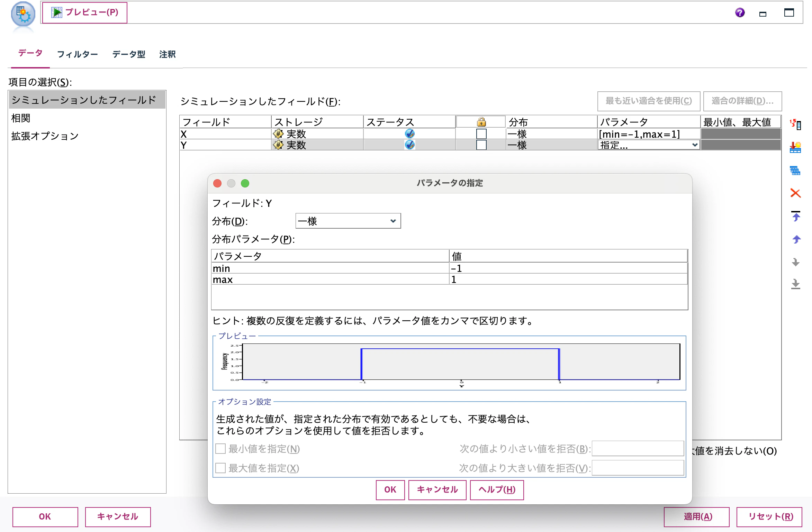Click the 値 header in parameter table
Screen dimensions: 812x532
[568, 256]
